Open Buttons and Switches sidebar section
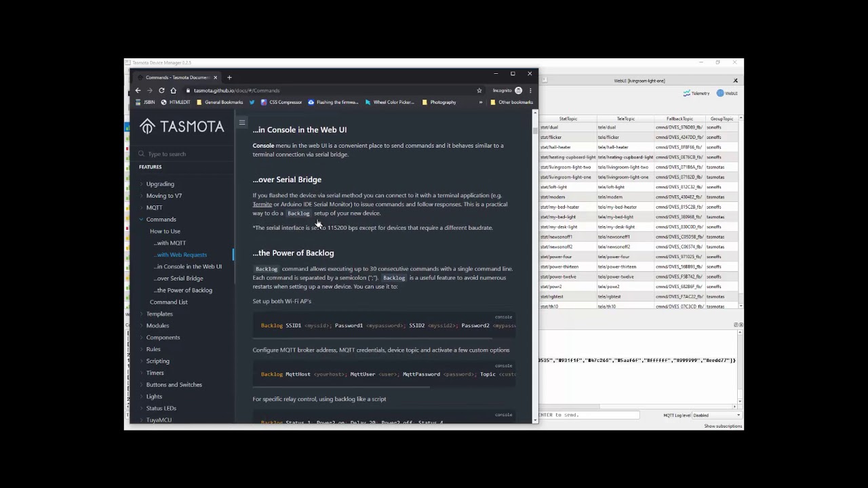The width and height of the screenshot is (868, 488). 174,385
